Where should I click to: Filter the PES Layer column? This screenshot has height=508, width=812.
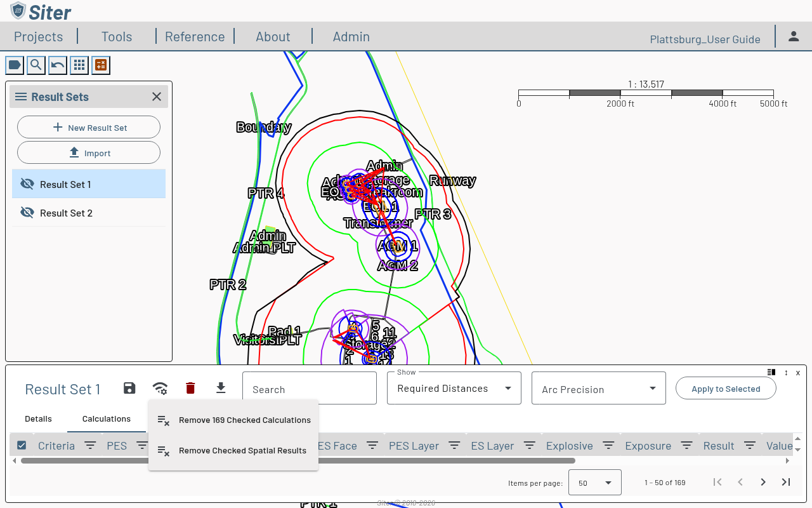click(x=454, y=446)
